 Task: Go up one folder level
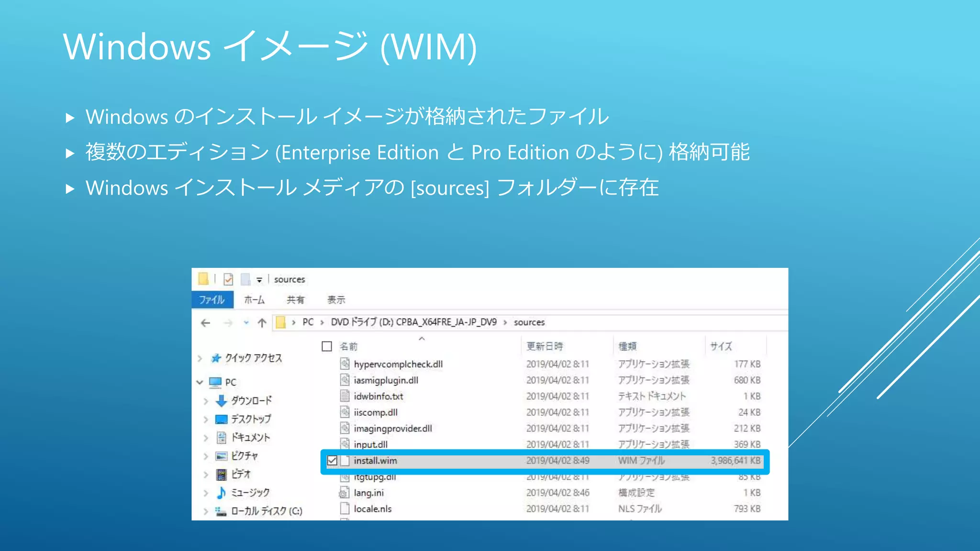tap(262, 323)
